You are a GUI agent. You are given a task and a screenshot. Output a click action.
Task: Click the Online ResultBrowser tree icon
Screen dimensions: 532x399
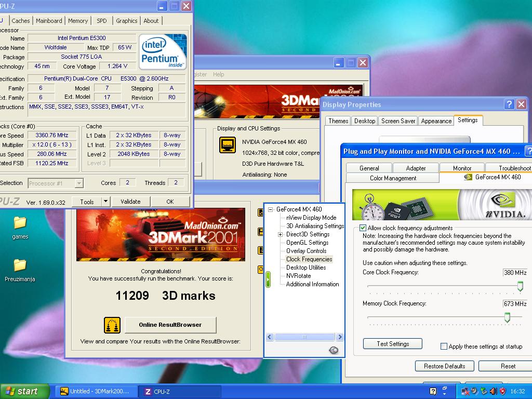click(x=112, y=325)
